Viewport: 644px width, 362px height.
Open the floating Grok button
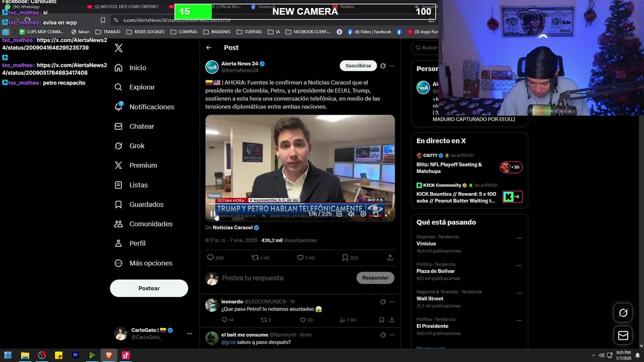(623, 313)
